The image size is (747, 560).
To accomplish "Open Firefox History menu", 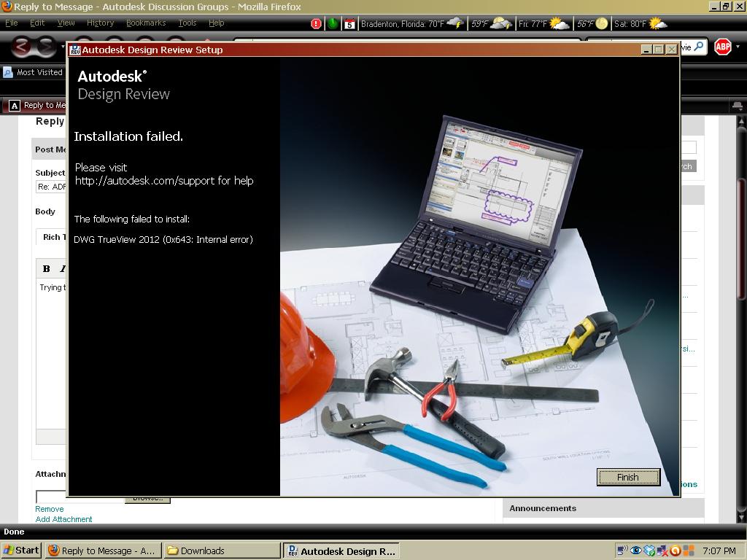I will pos(100,23).
